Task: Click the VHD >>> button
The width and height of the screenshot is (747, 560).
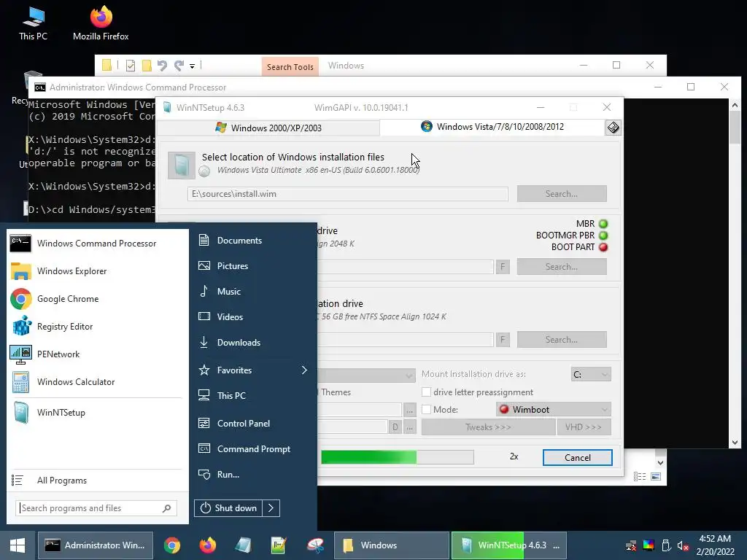Action: [584, 427]
